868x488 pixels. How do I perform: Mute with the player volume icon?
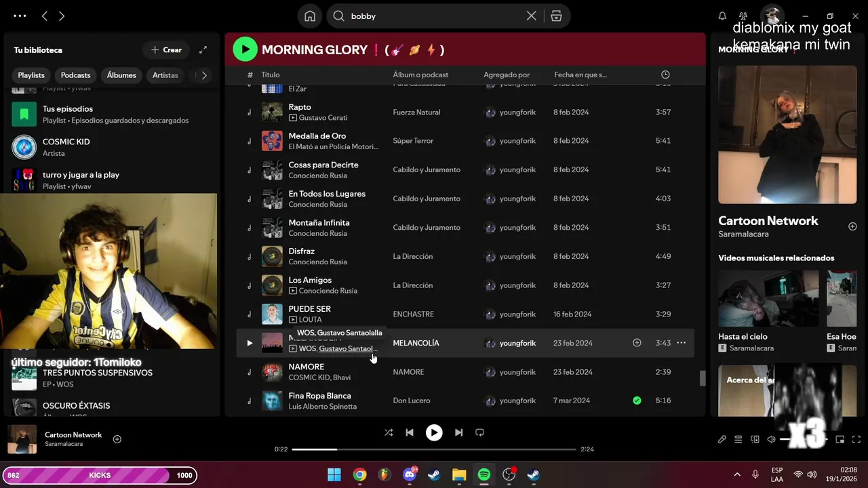point(772,439)
